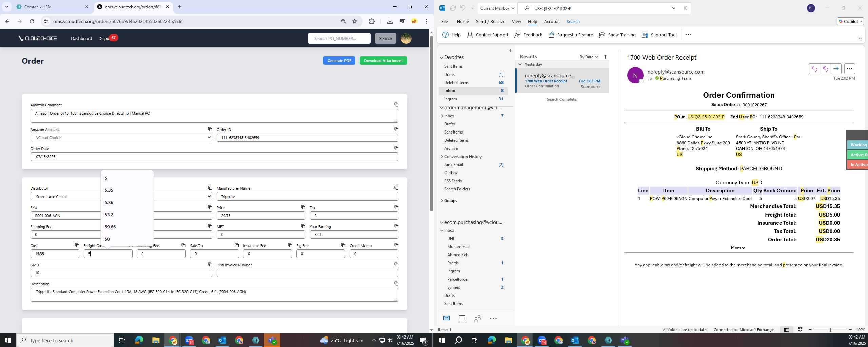The image size is (868, 347).
Task: Copy the Credit Memo value
Action: (396, 245)
